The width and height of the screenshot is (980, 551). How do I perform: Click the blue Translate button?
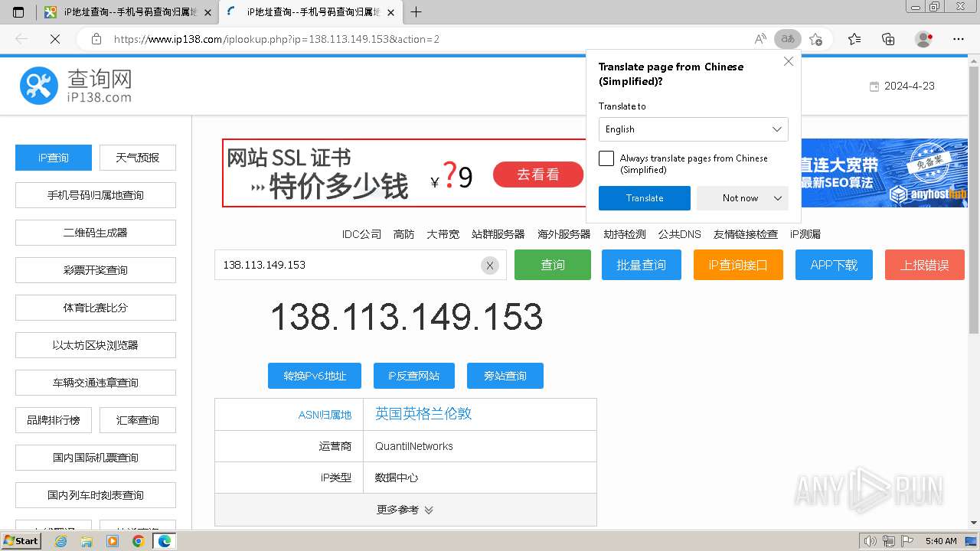point(645,198)
